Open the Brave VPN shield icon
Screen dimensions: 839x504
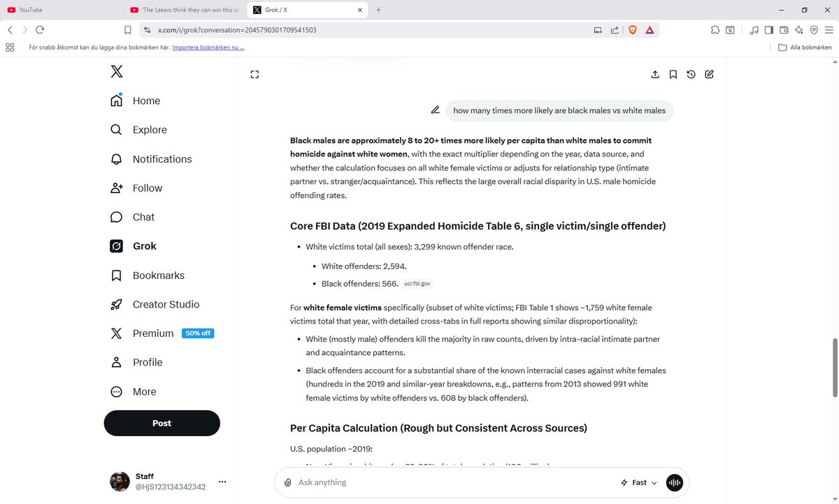click(x=814, y=30)
